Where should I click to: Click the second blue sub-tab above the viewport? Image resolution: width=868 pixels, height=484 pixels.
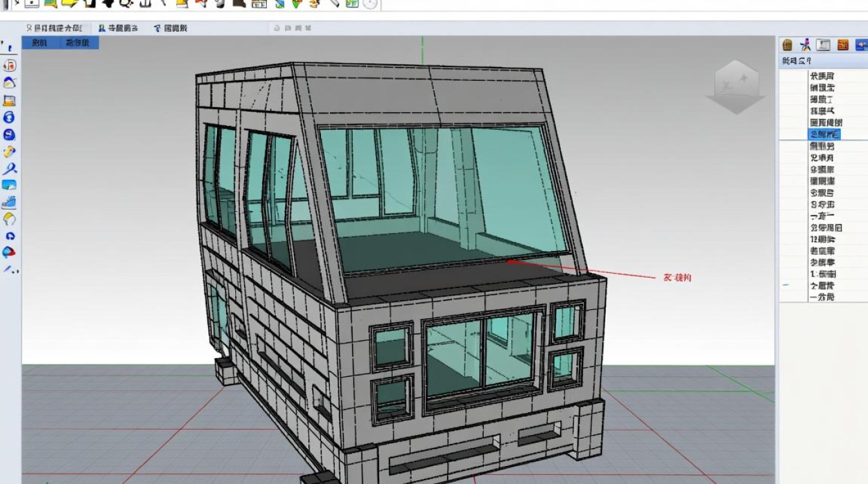[x=79, y=43]
